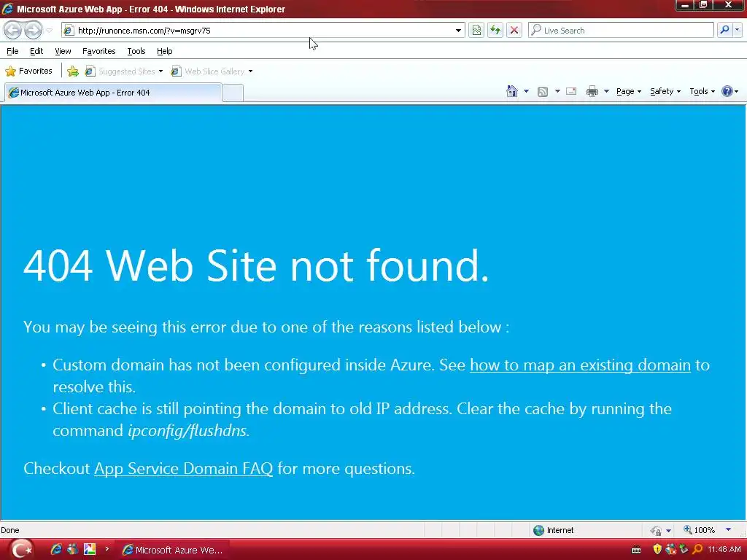Open the File menu
Image resolution: width=747 pixels, height=560 pixels.
[12, 51]
